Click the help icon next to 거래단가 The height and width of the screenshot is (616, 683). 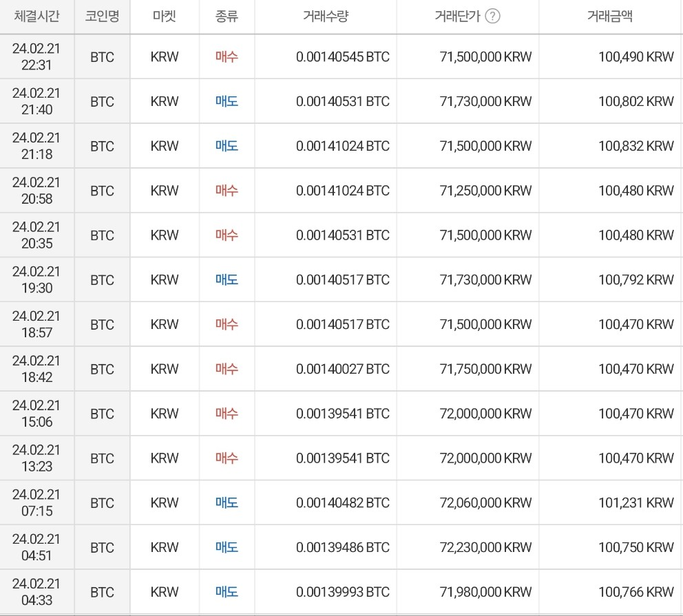pyautogui.click(x=492, y=16)
